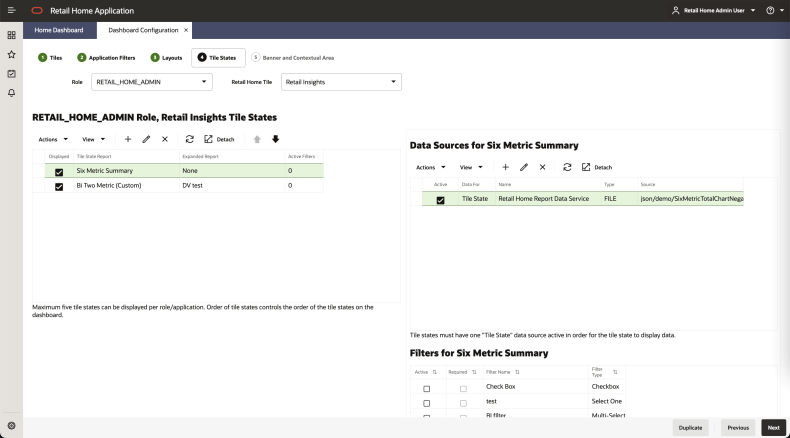This screenshot has width=790, height=438.
Task: Expand Retail Home Admin User menu
Action: click(x=753, y=11)
